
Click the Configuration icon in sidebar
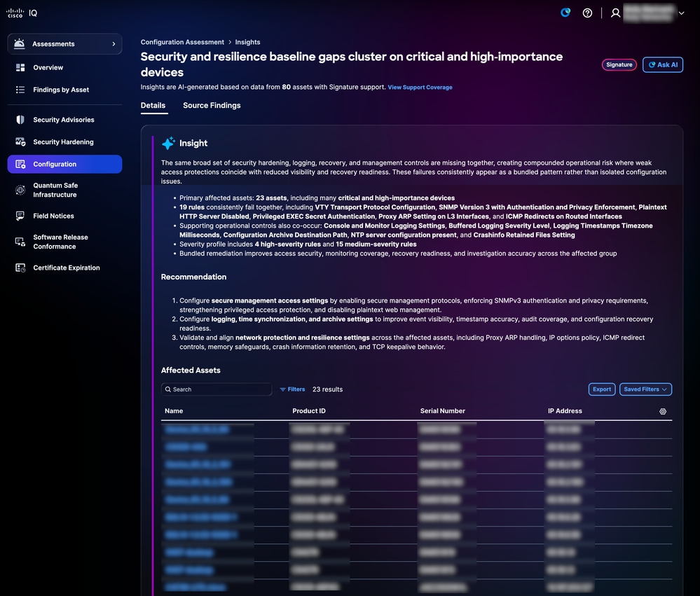point(20,164)
